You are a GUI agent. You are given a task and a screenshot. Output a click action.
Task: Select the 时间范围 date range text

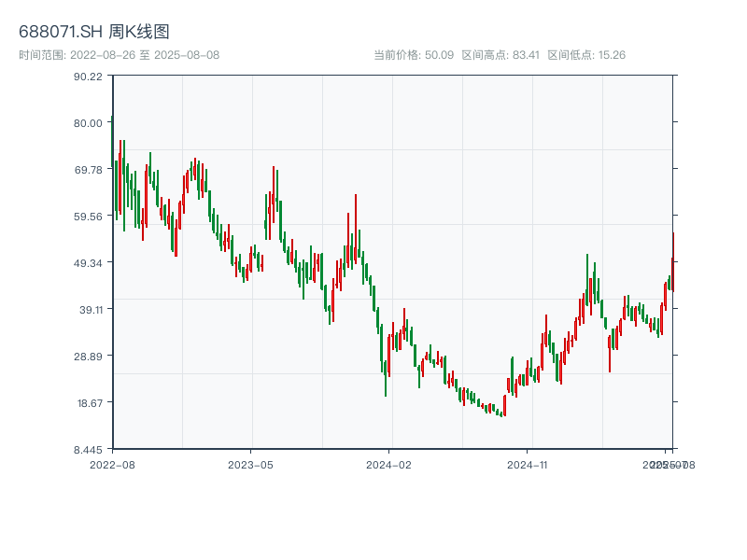pos(120,55)
